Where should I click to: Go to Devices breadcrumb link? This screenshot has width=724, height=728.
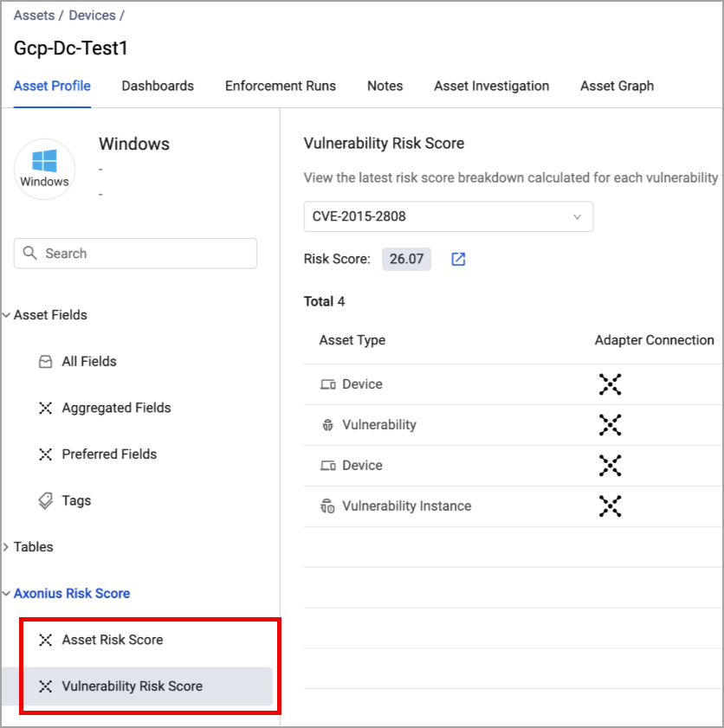[x=92, y=16]
